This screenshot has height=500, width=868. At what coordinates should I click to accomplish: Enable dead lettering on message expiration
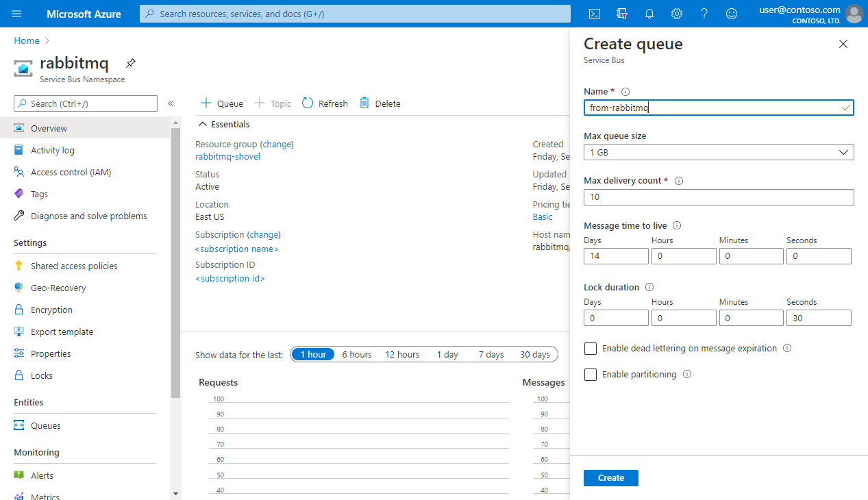click(591, 349)
